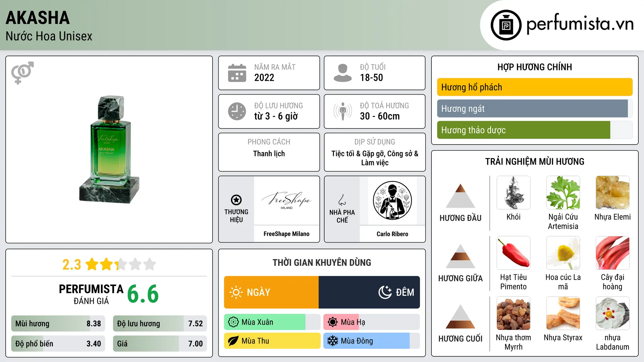Click the Perfumista overall score 6.6
The height and width of the screenshot is (362, 644).
[143, 294]
